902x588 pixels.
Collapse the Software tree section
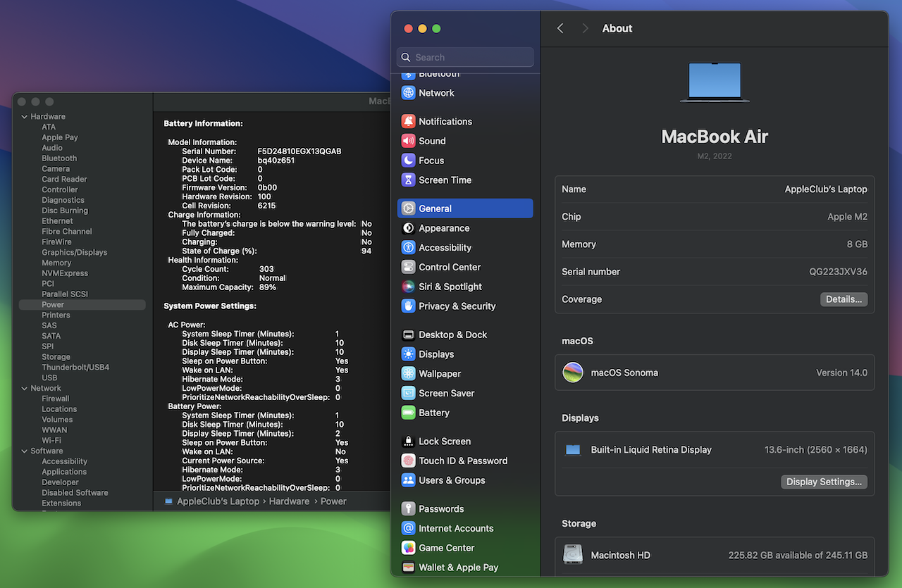25,451
